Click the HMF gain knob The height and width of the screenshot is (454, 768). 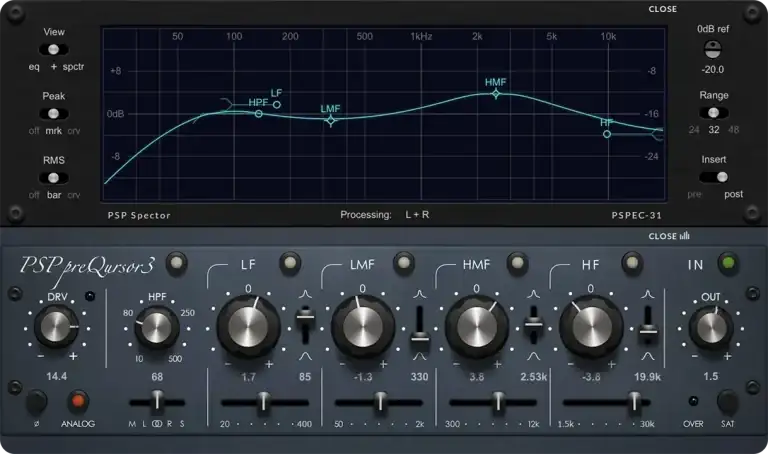pos(477,327)
